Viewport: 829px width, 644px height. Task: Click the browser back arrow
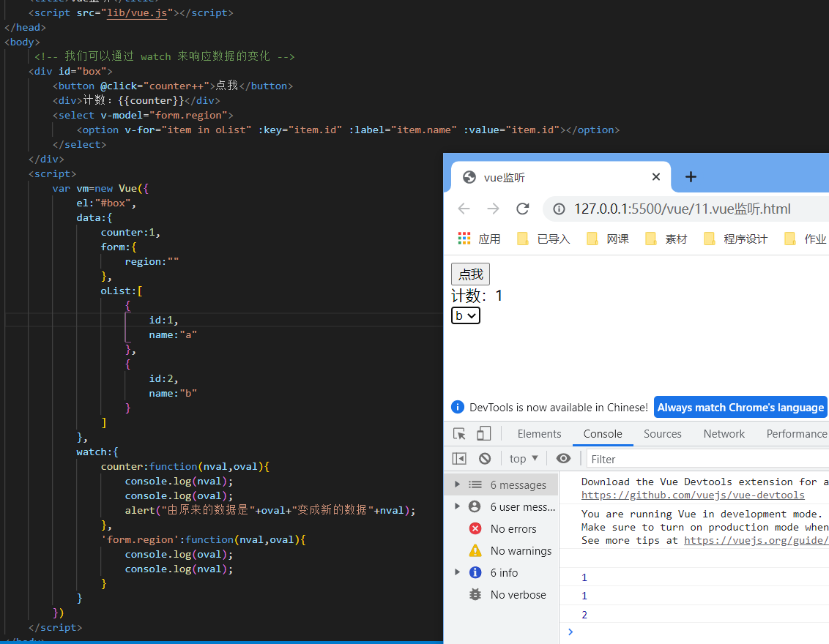pyautogui.click(x=464, y=209)
